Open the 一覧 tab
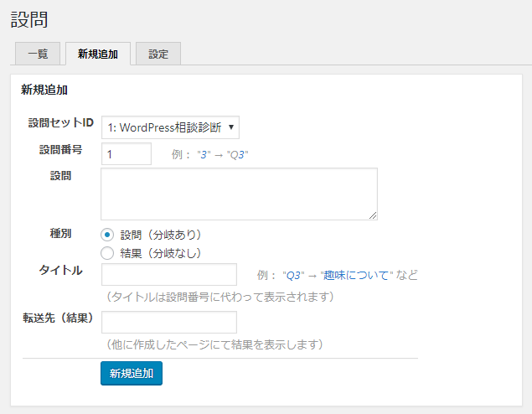The height and width of the screenshot is (414, 532). pos(38,54)
